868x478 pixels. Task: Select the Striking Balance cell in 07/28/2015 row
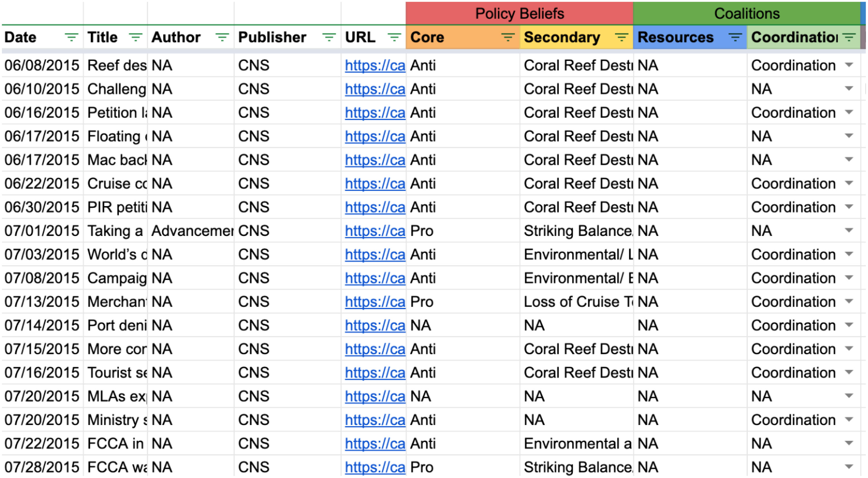[576, 467]
